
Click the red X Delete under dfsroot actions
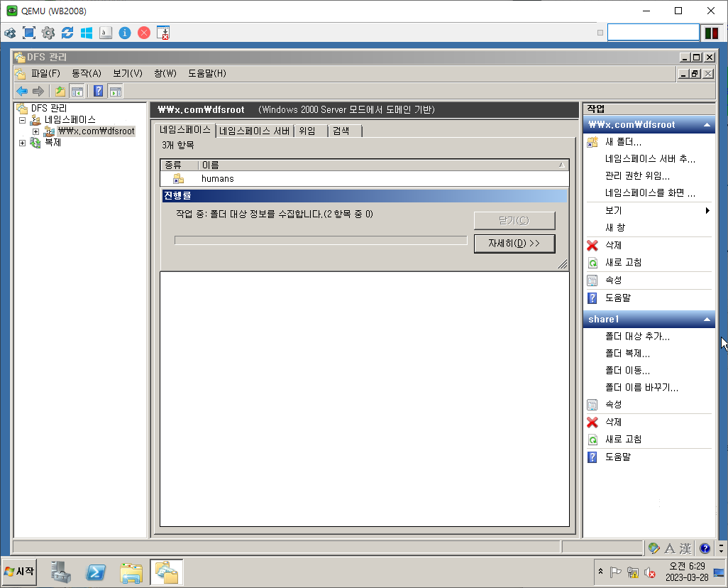tap(592, 245)
